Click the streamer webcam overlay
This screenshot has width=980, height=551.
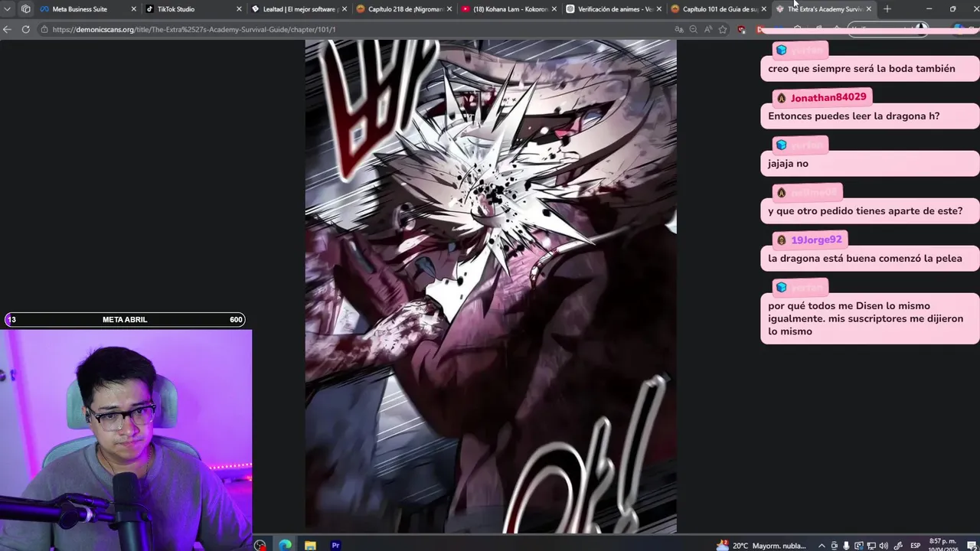126,440
